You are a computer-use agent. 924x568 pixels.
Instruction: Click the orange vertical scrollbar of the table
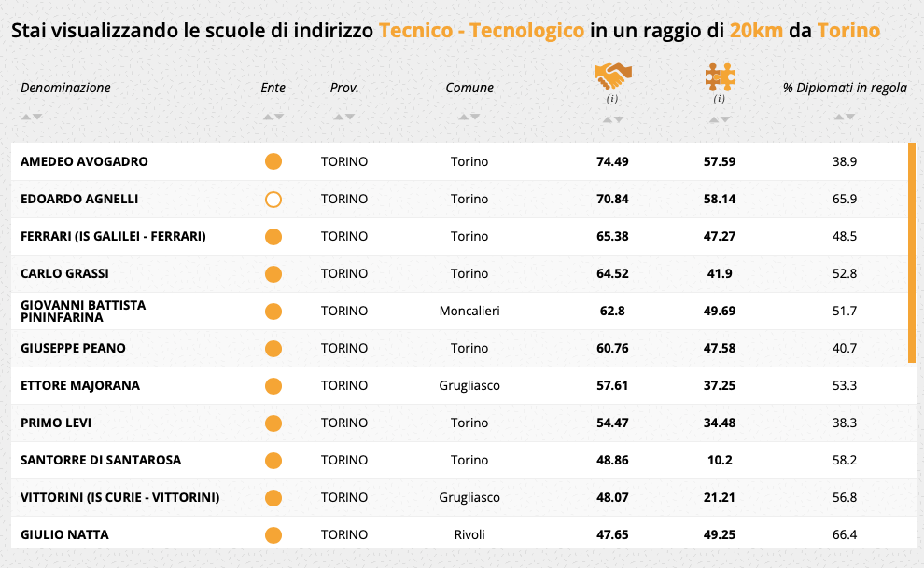(912, 252)
